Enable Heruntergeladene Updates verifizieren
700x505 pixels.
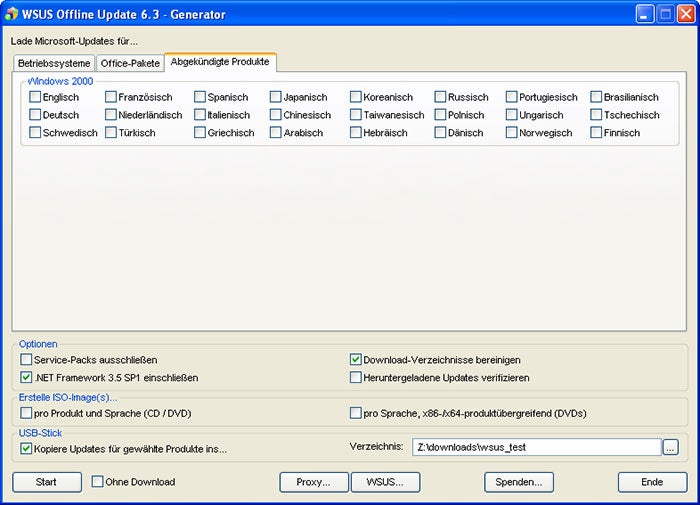(x=355, y=377)
